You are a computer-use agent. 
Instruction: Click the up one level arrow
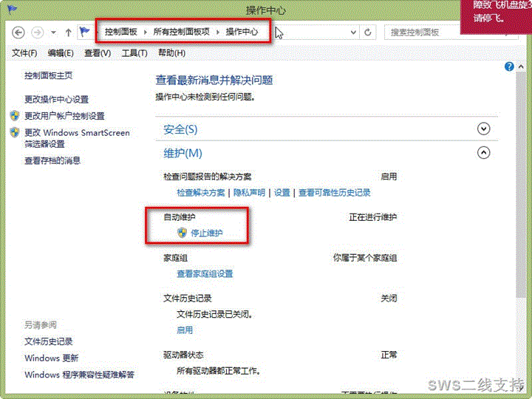(68, 33)
